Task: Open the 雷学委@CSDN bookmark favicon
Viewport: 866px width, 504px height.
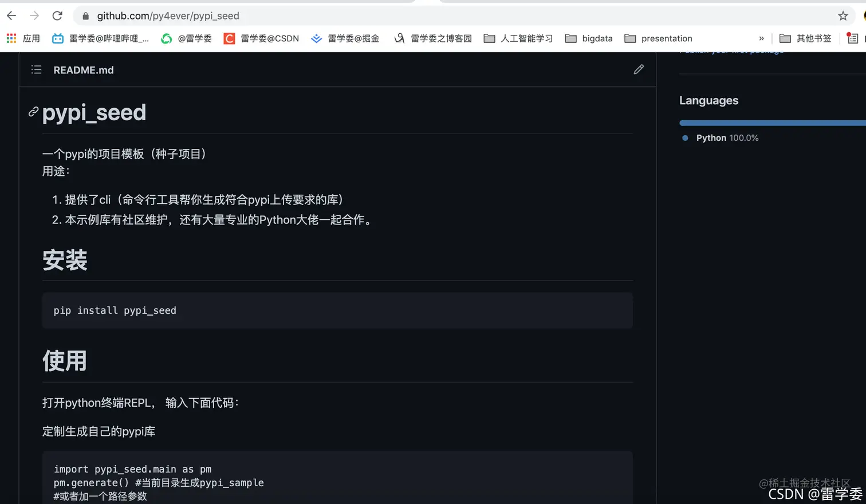Action: pos(229,38)
